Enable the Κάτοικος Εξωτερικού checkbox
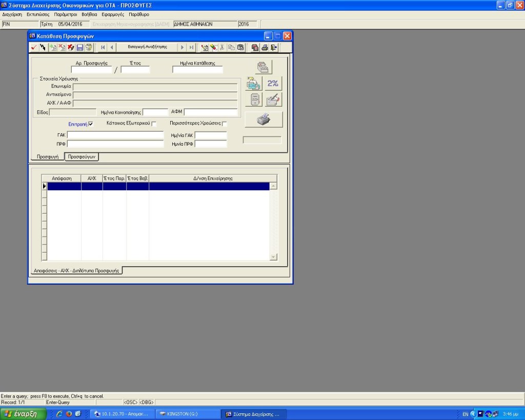Screen dimensions: 525x420 pos(154,124)
